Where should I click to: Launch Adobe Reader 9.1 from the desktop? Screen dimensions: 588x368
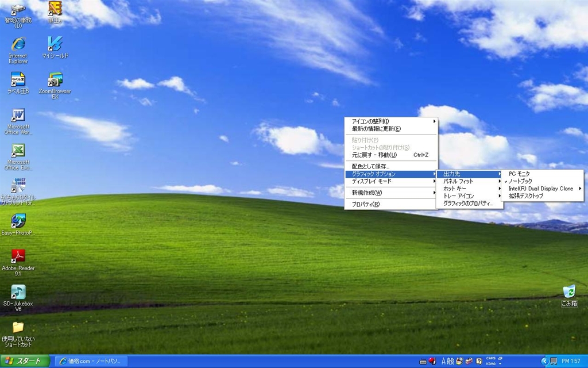(18, 263)
